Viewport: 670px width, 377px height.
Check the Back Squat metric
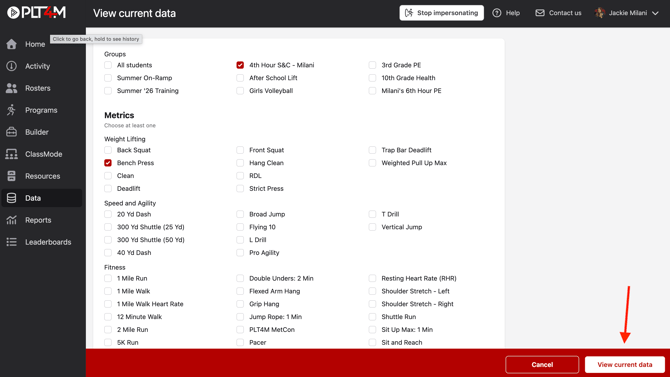108,150
